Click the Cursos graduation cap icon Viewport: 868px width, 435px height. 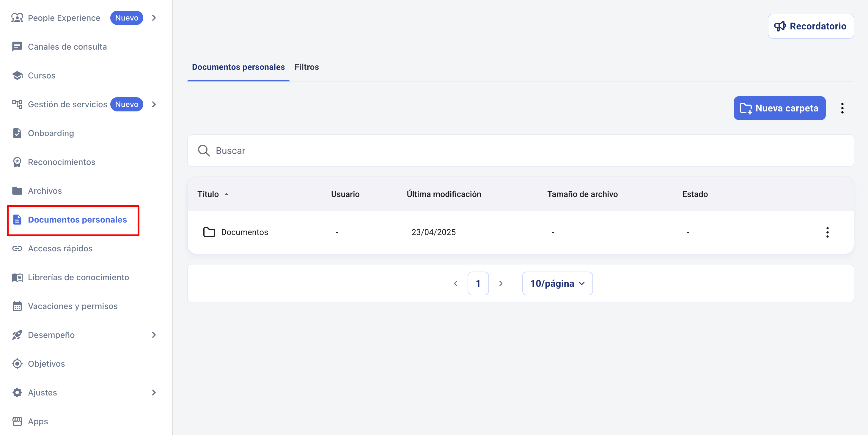pos(17,75)
